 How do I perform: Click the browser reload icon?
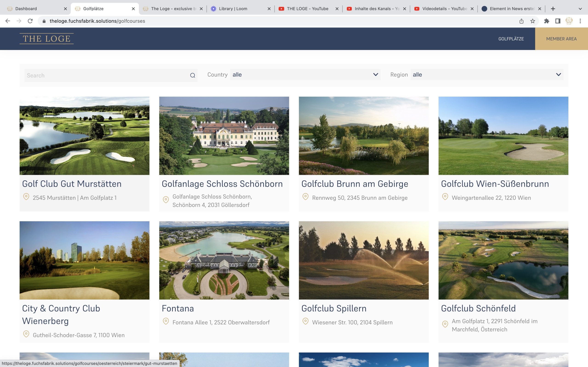click(30, 21)
